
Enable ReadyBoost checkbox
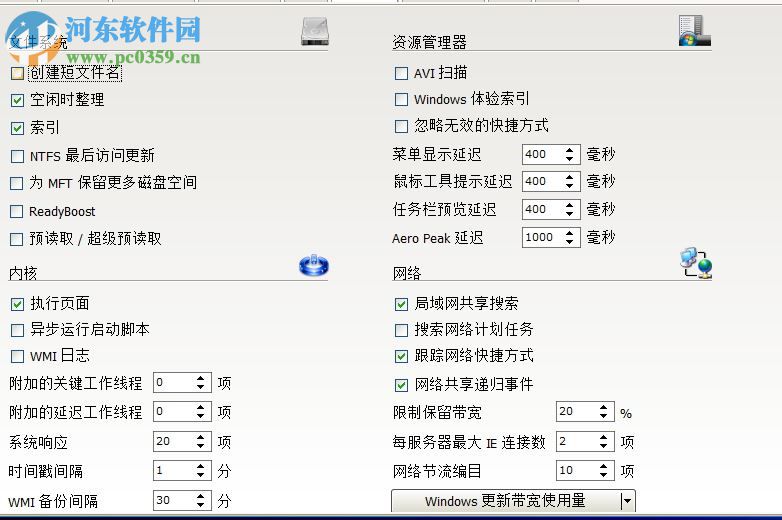pos(17,211)
